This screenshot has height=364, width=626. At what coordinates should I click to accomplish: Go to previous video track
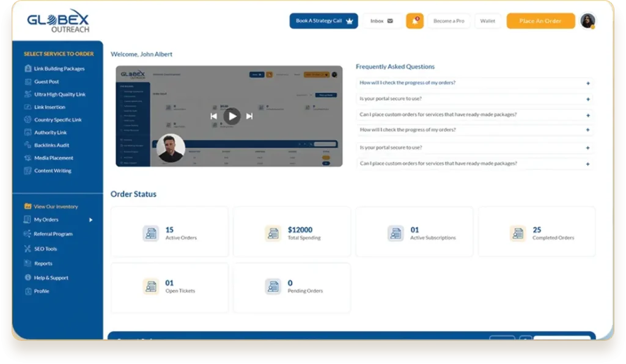click(213, 116)
